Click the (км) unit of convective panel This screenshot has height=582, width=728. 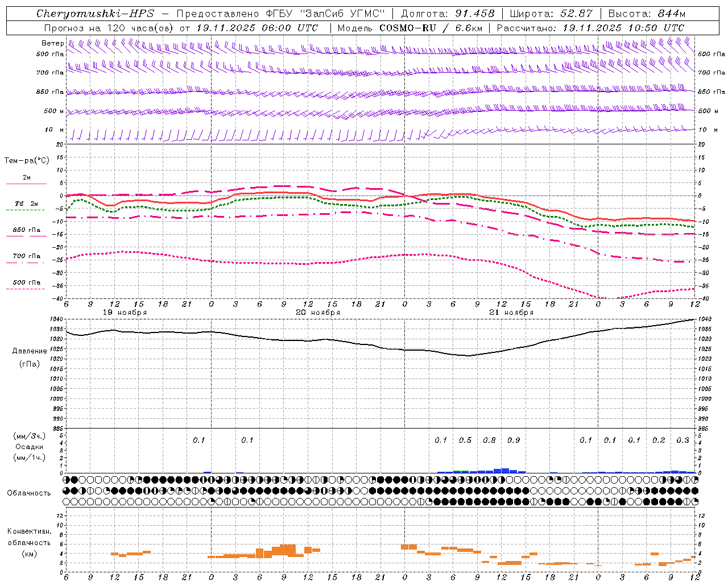tap(29, 554)
